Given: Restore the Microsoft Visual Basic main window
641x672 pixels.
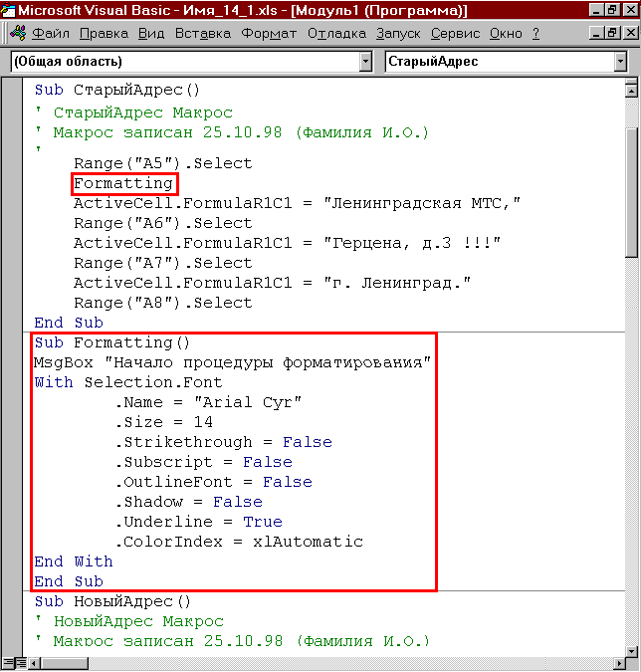Looking at the screenshot, I should click(613, 10).
